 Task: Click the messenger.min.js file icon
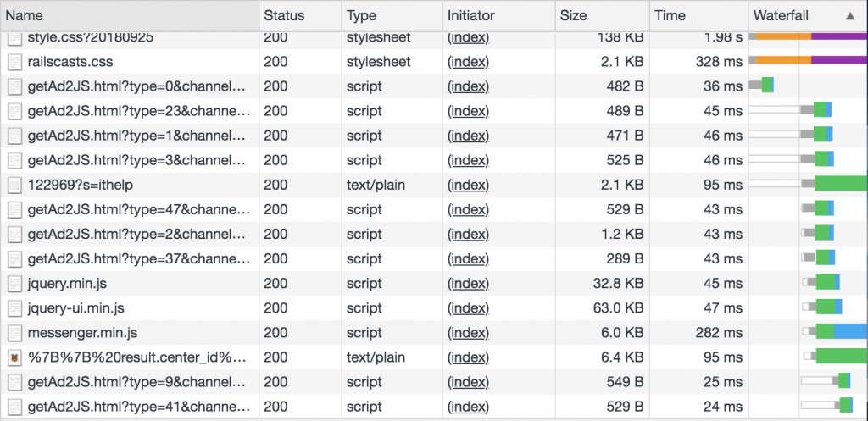point(14,332)
